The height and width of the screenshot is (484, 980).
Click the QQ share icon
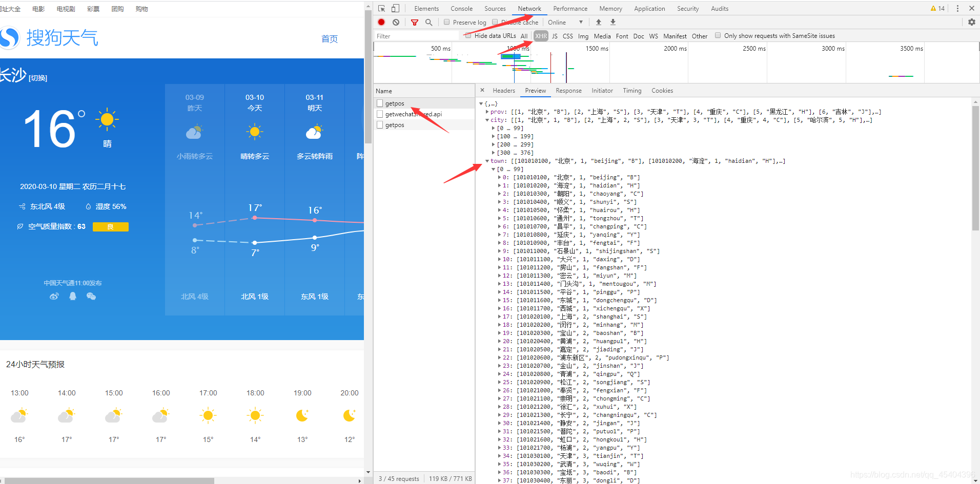tap(73, 296)
